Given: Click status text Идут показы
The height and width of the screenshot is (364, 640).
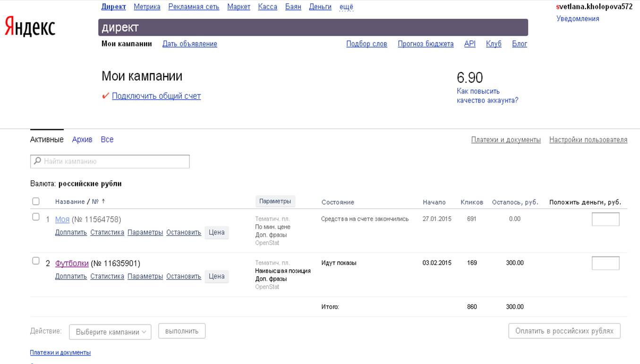Looking at the screenshot, I should click(x=339, y=263).
